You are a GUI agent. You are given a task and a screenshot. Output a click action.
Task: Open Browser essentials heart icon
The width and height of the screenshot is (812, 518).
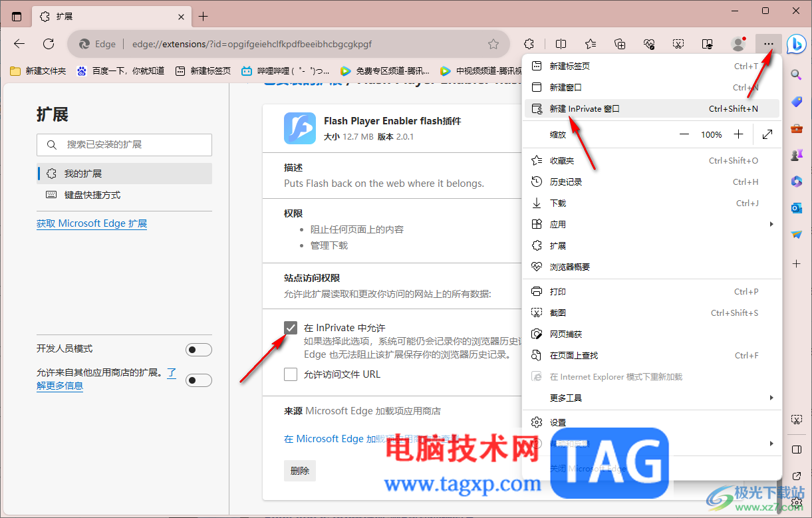pos(649,44)
